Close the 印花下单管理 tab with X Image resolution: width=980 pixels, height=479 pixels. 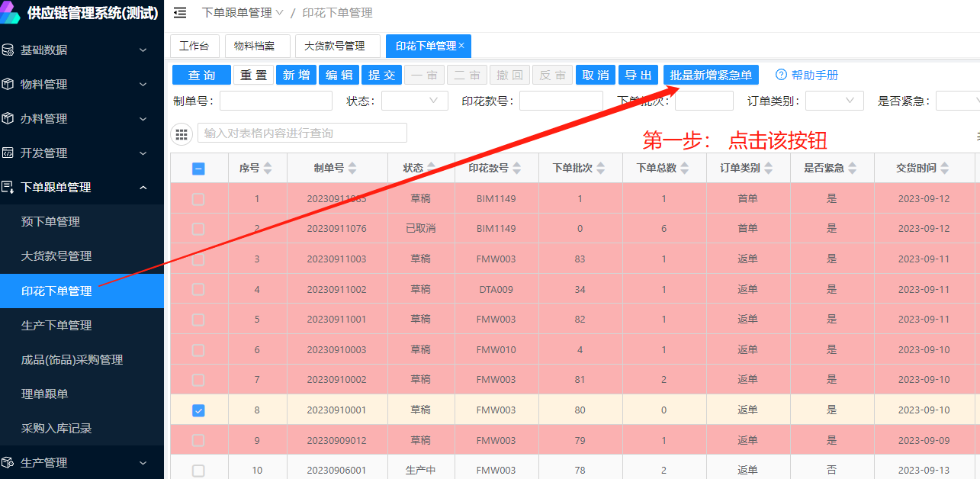point(461,46)
